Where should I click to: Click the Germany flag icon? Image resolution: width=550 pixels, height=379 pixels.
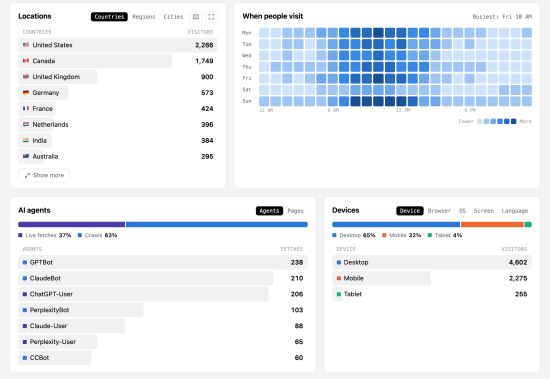(26, 93)
